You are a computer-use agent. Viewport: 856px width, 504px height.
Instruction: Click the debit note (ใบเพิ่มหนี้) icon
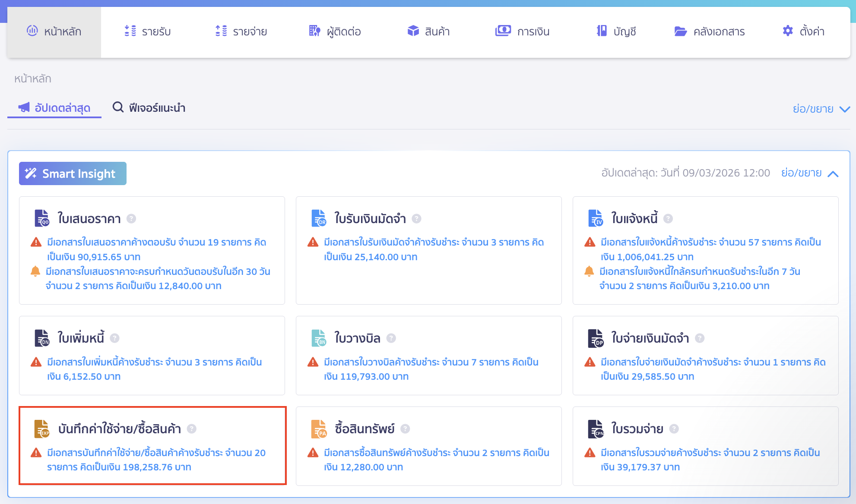coord(42,338)
